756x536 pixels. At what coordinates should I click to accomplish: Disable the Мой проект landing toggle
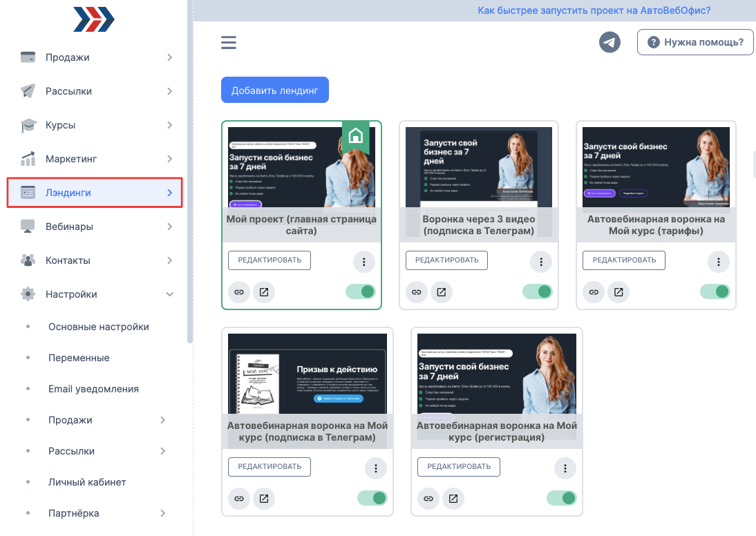(x=360, y=291)
